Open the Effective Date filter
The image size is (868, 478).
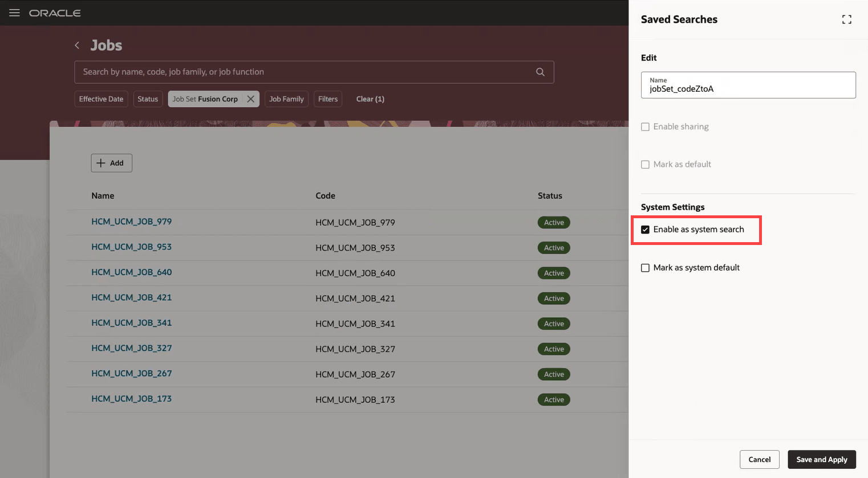click(x=101, y=99)
